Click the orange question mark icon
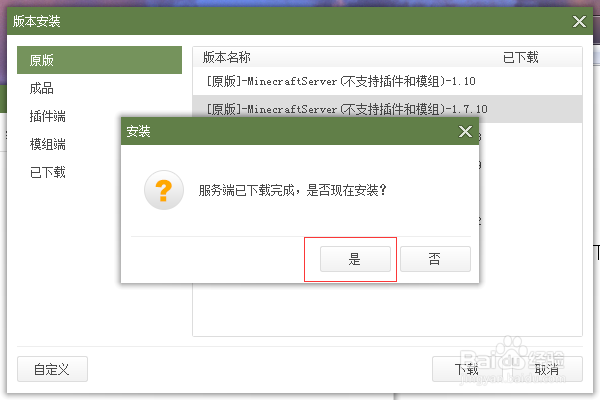600x400 pixels. (164, 190)
